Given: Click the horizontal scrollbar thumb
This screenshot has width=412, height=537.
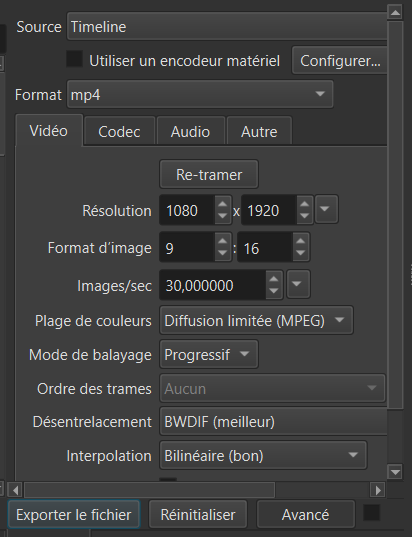Looking at the screenshot, I should pos(149,490).
